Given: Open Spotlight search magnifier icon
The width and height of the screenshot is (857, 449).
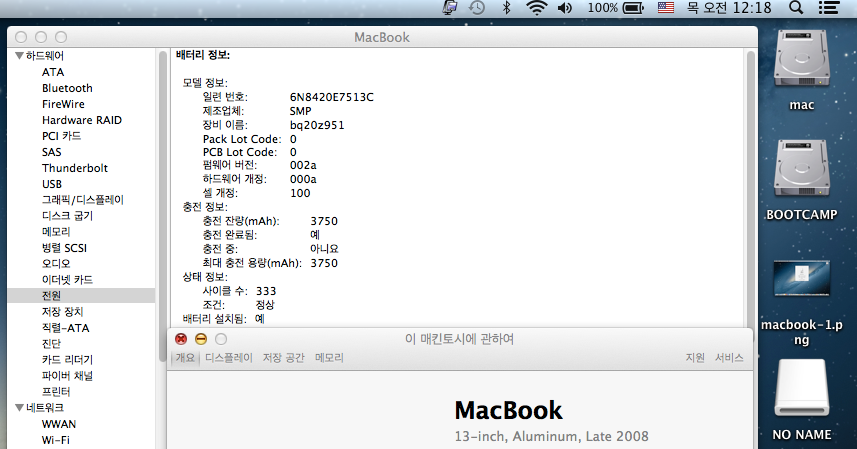Looking at the screenshot, I should point(796,8).
